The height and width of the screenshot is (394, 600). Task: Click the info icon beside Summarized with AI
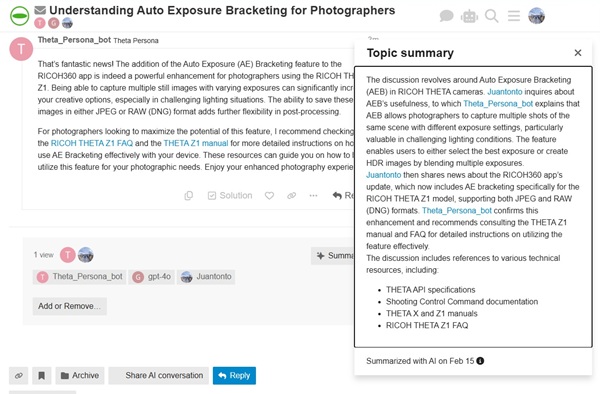pyautogui.click(x=480, y=361)
